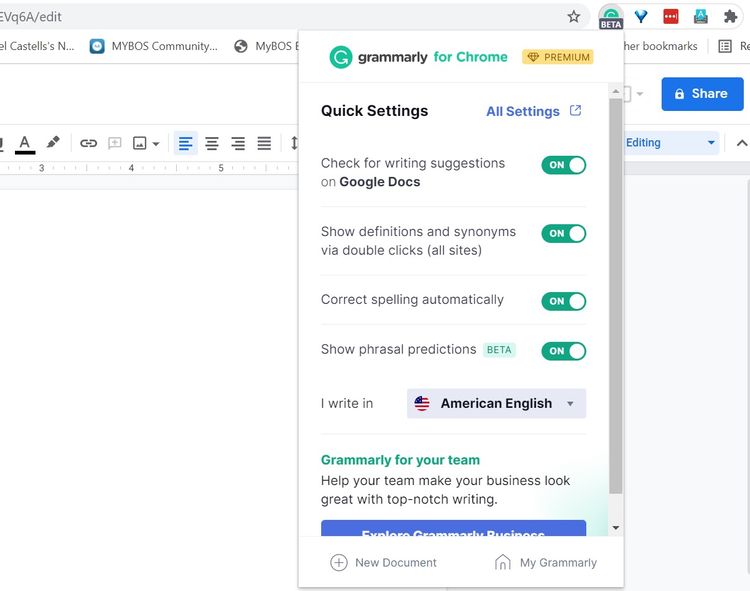
Task: Open All Settings link
Action: click(533, 111)
